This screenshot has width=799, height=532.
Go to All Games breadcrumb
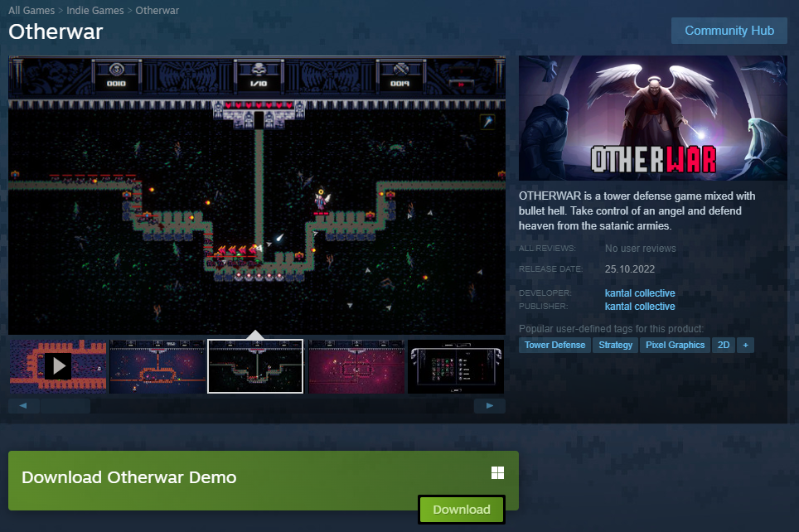(x=31, y=11)
